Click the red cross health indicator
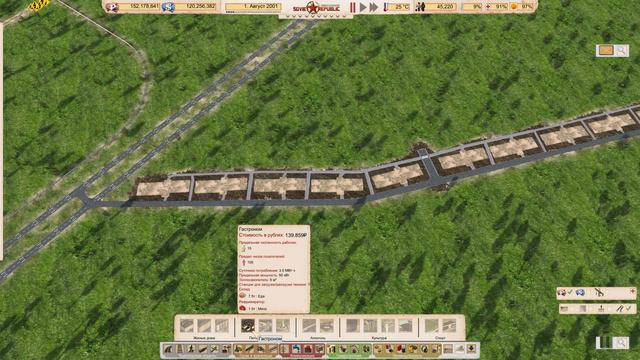Image resolution: width=640 pixels, height=360 pixels. [x=488, y=7]
